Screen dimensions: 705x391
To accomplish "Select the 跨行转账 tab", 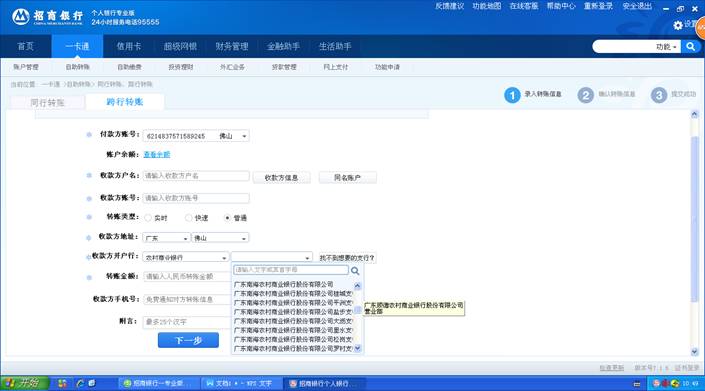I will (125, 102).
